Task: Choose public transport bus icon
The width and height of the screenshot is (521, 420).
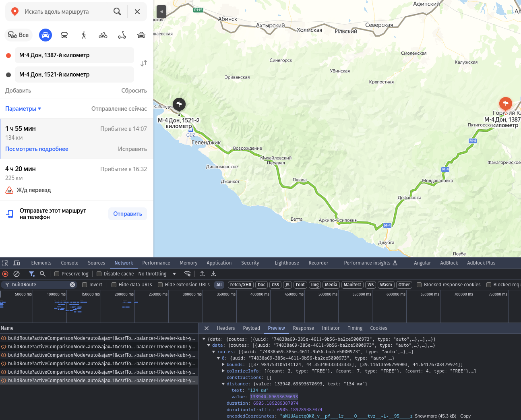Action: click(64, 35)
